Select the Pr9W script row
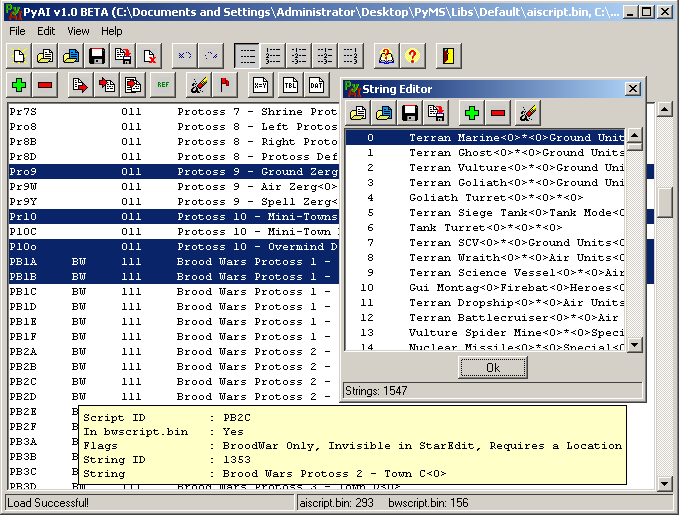679x515 pixels. (x=173, y=187)
